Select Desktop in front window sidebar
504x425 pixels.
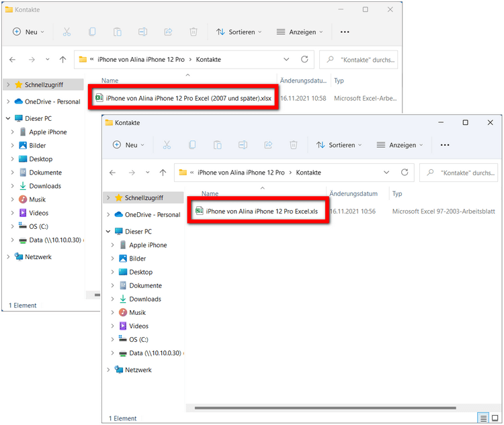140,272
